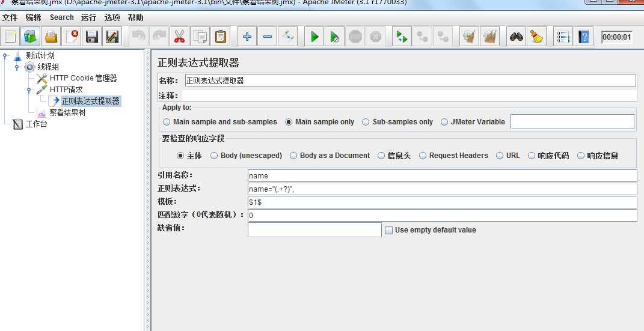Open the 帮助 menu
Viewport: 644px width, 331px height.
pos(135,17)
